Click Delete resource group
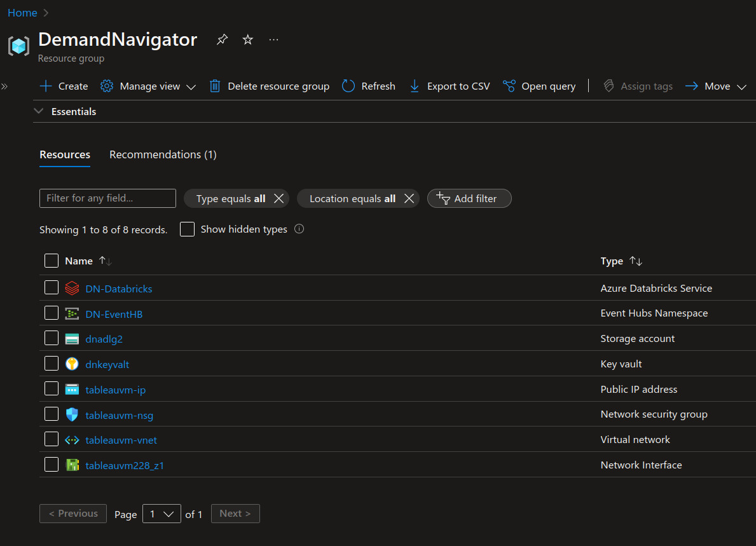756x546 pixels. tap(270, 86)
